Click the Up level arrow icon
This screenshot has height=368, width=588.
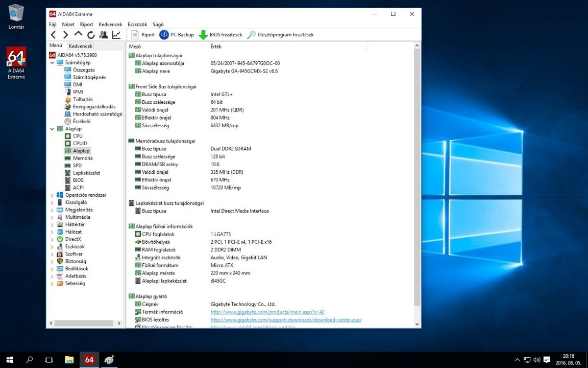click(78, 34)
